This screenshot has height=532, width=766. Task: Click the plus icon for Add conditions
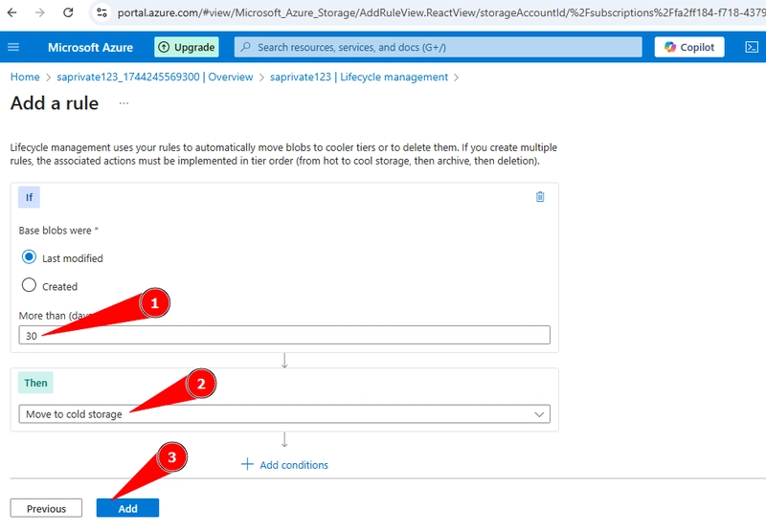[x=248, y=464]
